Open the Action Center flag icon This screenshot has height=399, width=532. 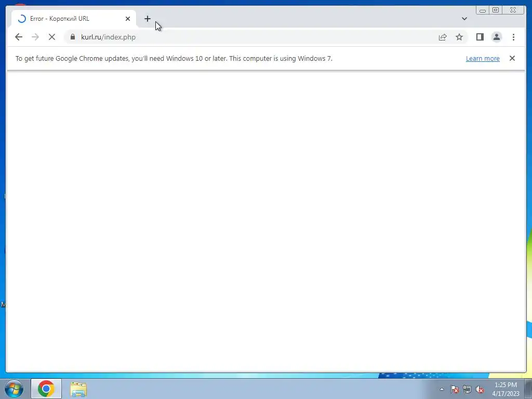point(454,389)
